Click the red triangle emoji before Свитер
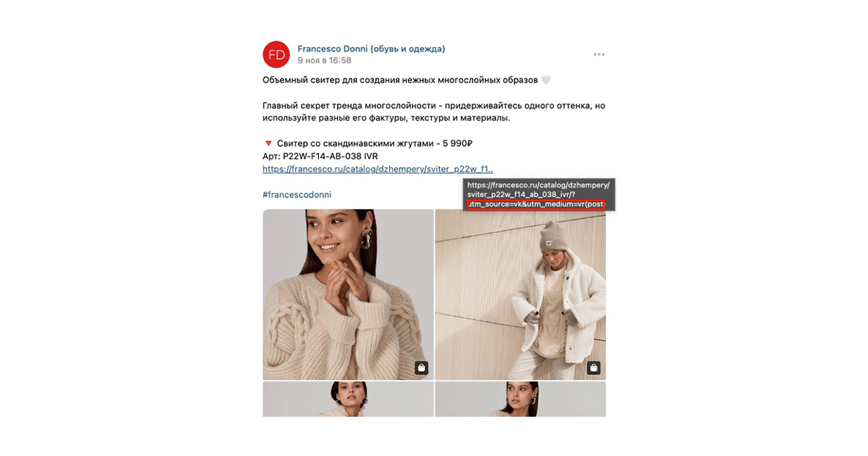Screen dimensions: 868x456 268,143
